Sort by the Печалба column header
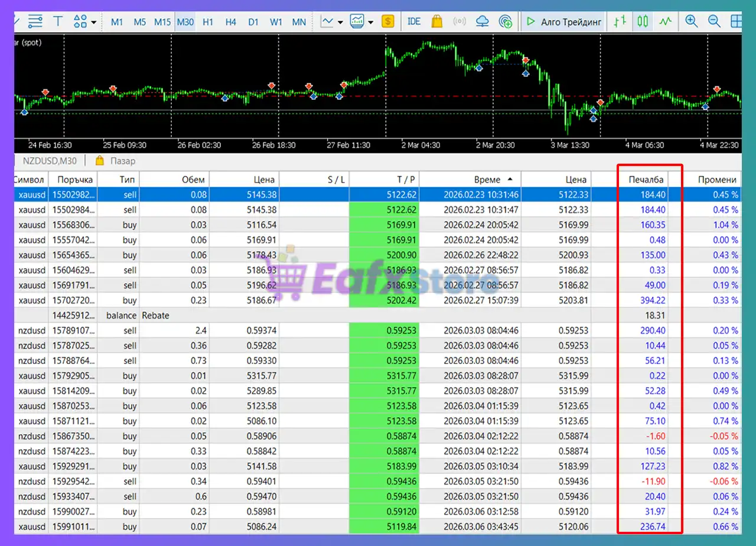 [x=646, y=180]
